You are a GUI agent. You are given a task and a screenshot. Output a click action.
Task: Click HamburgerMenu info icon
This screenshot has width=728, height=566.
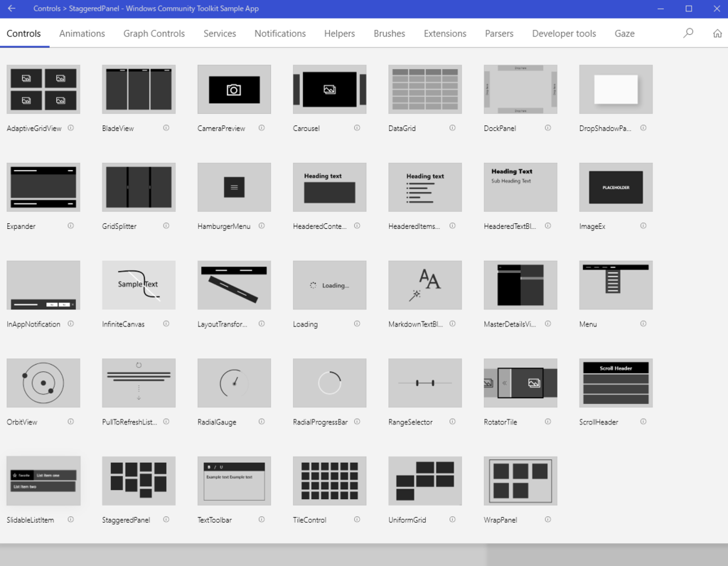[x=262, y=225]
